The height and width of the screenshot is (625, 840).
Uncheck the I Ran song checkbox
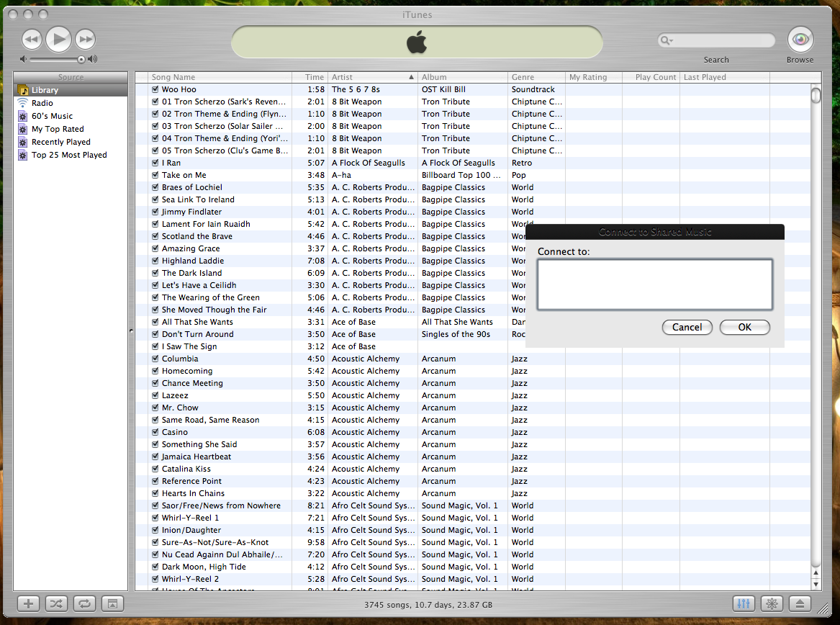[155, 163]
